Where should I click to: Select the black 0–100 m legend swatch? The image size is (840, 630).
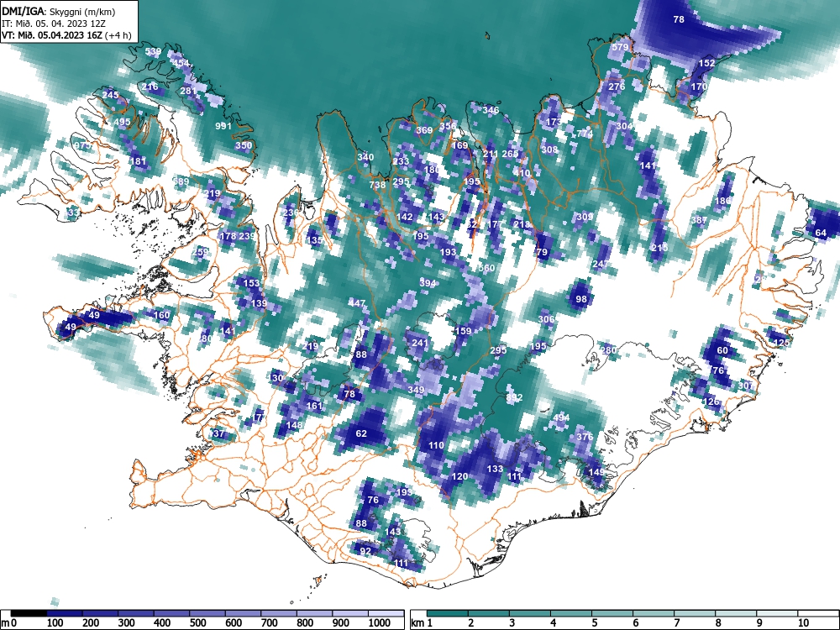tap(29, 613)
